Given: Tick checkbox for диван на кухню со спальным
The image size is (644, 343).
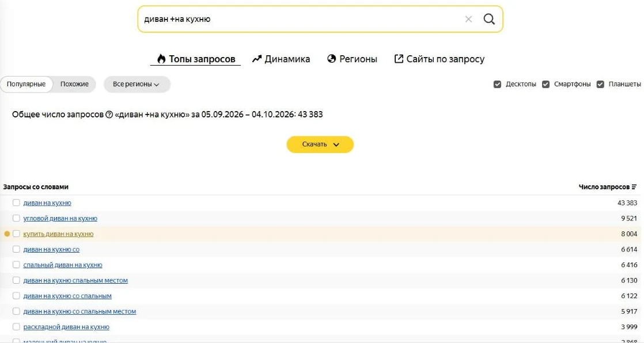Looking at the screenshot, I should tap(16, 296).
